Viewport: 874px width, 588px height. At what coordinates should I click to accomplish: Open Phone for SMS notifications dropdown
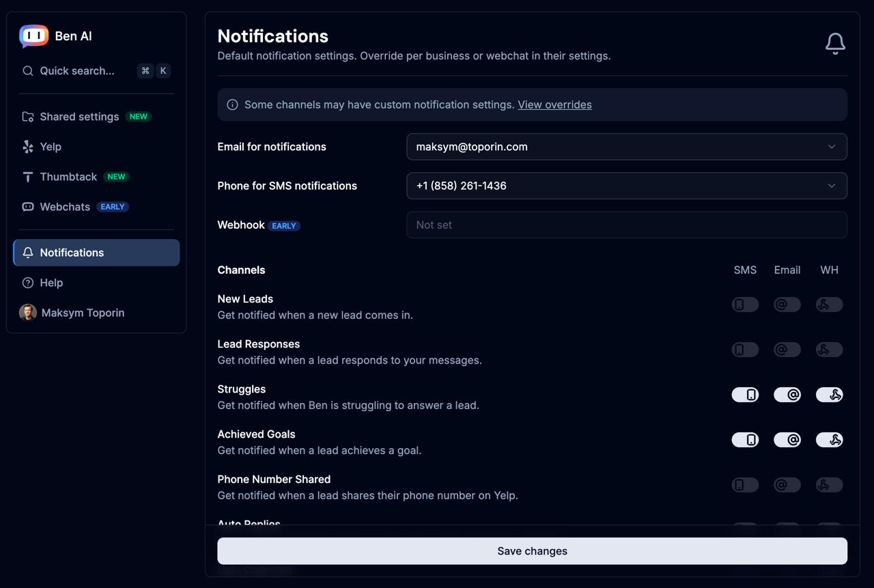(x=627, y=186)
